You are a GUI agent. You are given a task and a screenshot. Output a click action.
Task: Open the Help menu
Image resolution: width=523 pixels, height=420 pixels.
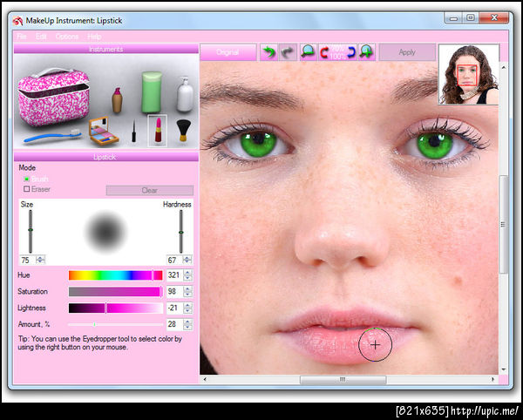click(x=94, y=37)
